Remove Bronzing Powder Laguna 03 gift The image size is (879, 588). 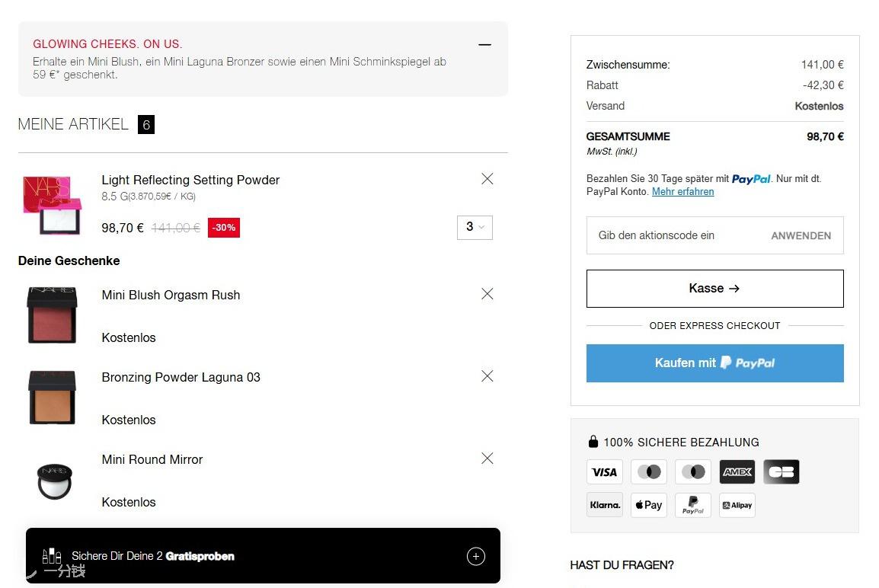487,376
